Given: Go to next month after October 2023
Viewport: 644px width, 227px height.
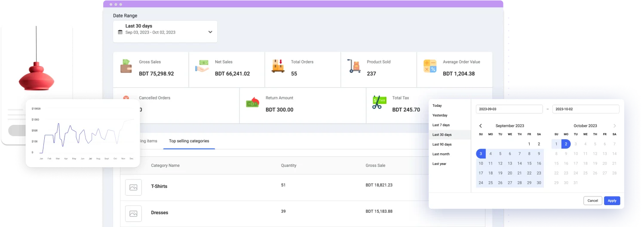Looking at the screenshot, I should 614,126.
